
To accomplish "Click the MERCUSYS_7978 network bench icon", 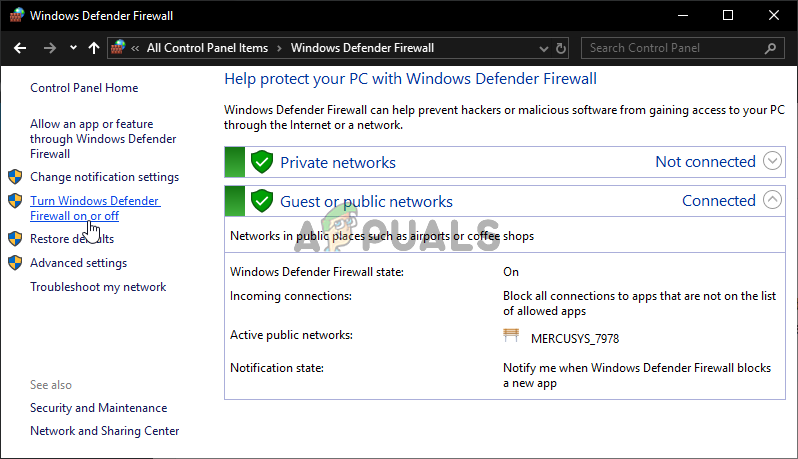I will (x=512, y=336).
